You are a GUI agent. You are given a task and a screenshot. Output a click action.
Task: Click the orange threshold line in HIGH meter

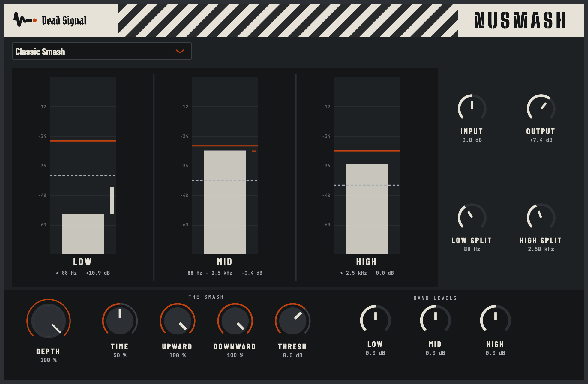click(367, 151)
